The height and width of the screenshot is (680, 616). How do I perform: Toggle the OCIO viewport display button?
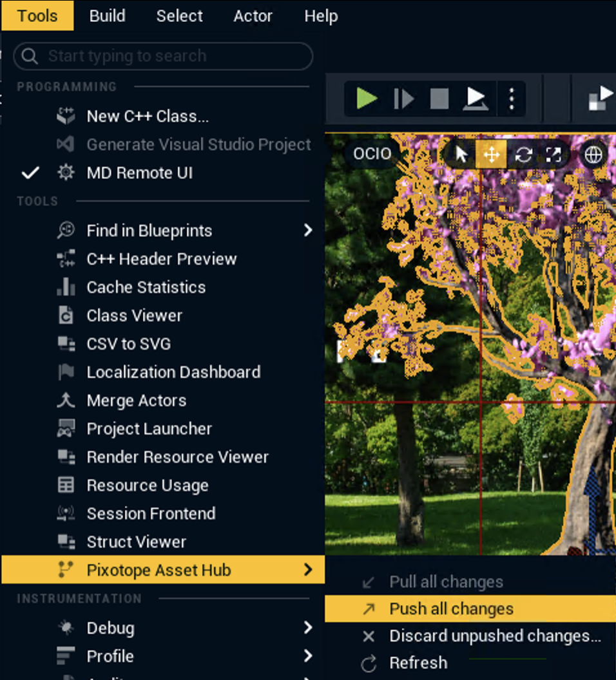[372, 155]
